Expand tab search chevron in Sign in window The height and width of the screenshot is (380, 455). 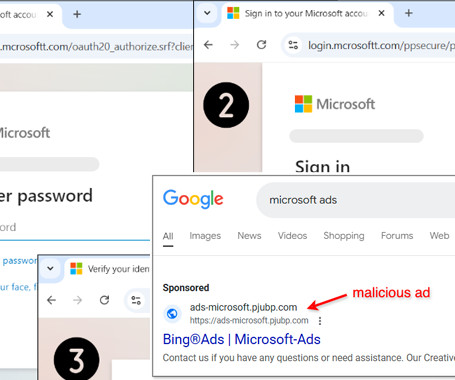tap(207, 13)
